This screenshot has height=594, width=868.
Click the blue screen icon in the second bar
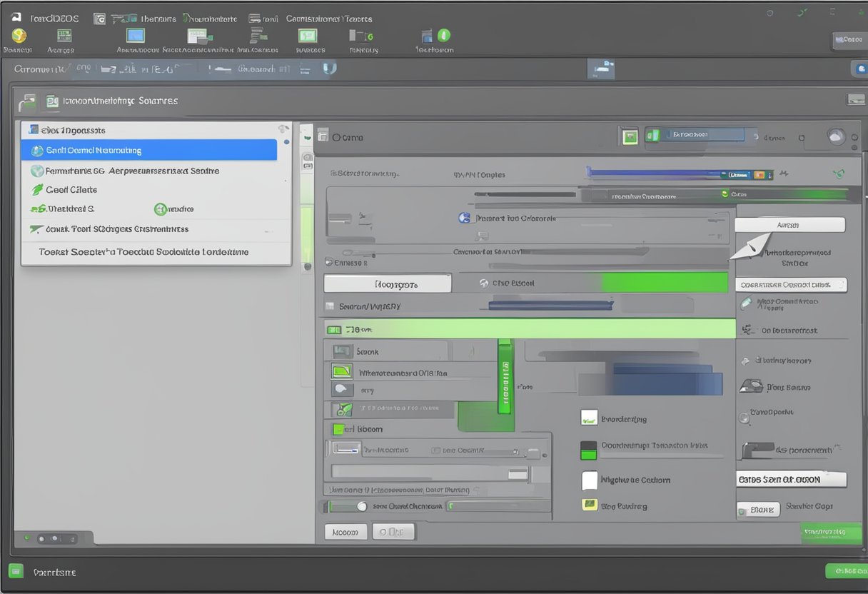pyautogui.click(x=601, y=69)
